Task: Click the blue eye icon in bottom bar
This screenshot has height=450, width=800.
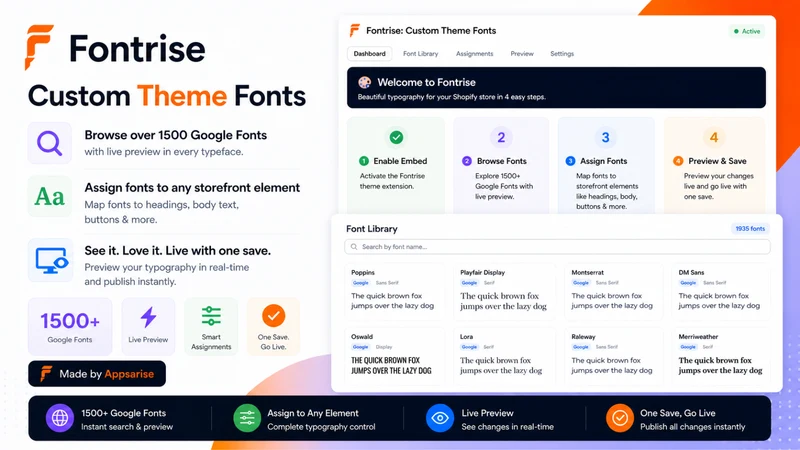Action: pos(440,418)
